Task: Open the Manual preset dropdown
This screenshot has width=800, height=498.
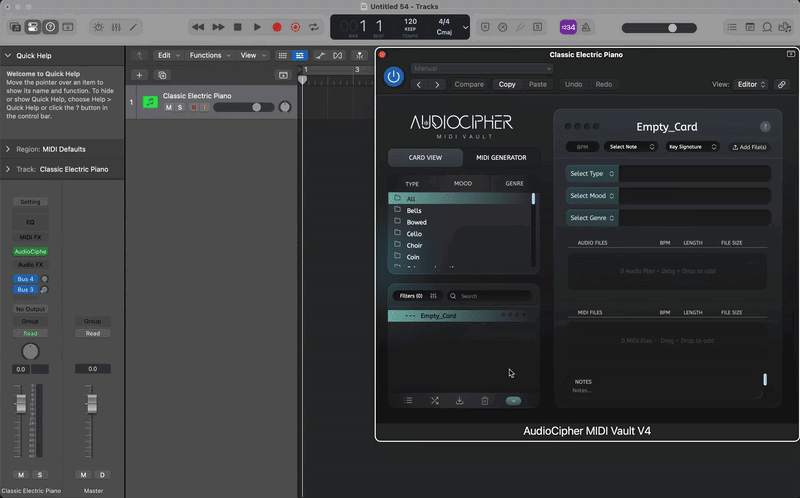Action: click(482, 68)
